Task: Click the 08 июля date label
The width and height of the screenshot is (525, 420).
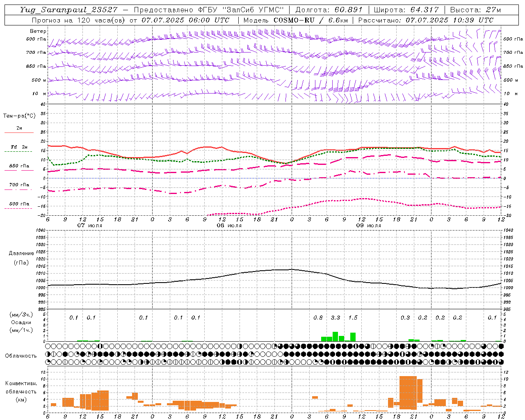Action: pyautogui.click(x=229, y=226)
